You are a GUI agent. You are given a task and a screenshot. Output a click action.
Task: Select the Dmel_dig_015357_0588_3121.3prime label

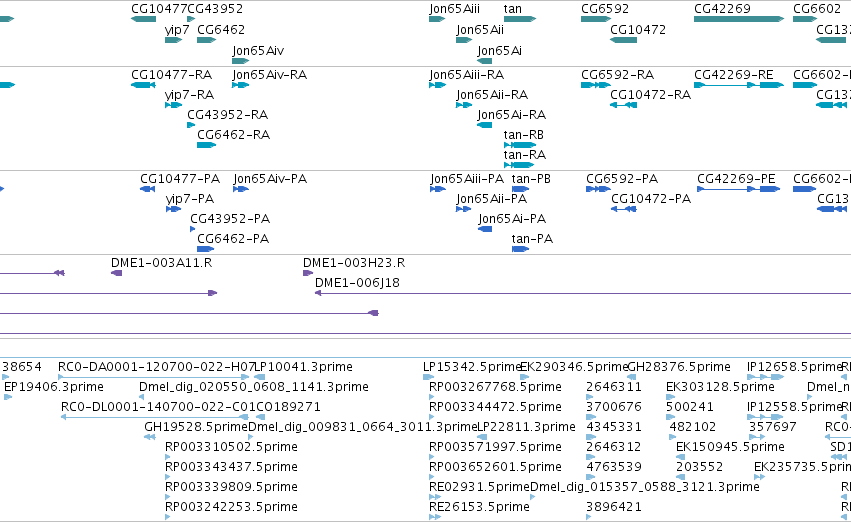click(644, 487)
